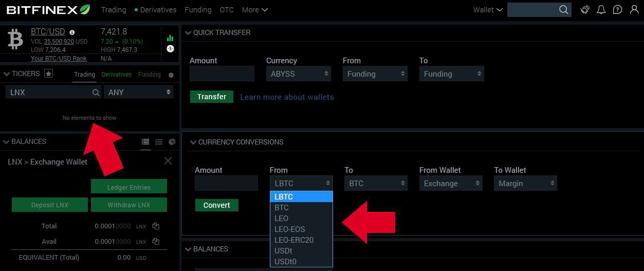Open the help question bubble icon
This screenshot has height=271, width=644.
(618, 10)
